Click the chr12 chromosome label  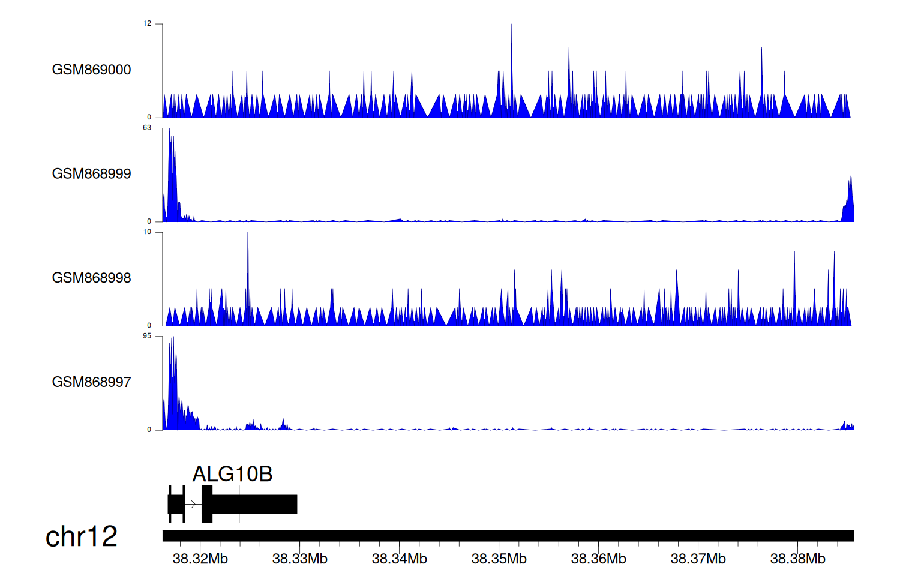click(81, 536)
